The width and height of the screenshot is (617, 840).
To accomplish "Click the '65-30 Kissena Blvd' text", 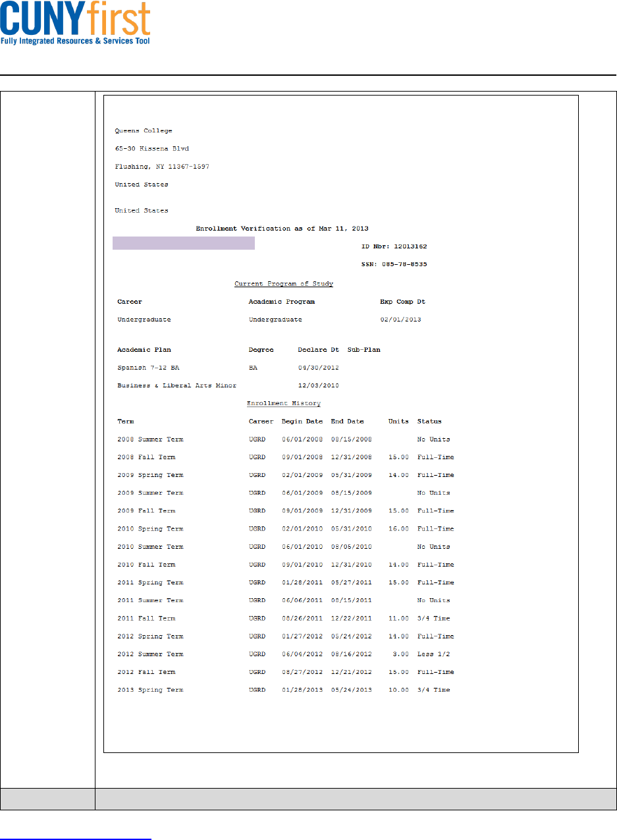I will [x=152, y=149].
